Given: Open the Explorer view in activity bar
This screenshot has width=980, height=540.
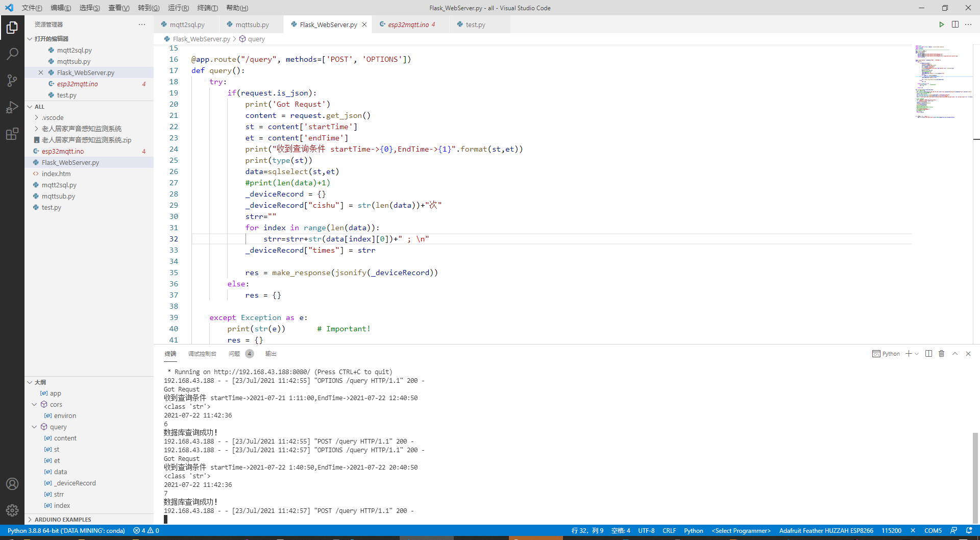Looking at the screenshot, I should [12, 28].
